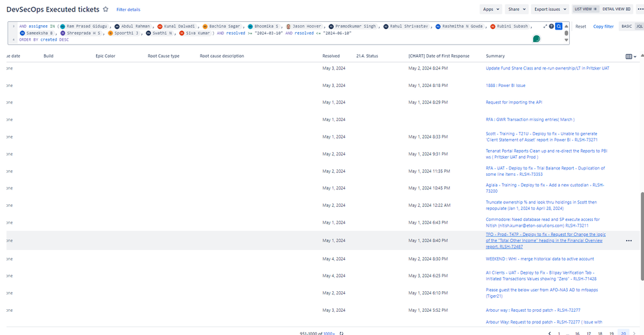This screenshot has width=644, height=335.
Task: Switch to BASIC search mode
Action: pyautogui.click(x=627, y=26)
